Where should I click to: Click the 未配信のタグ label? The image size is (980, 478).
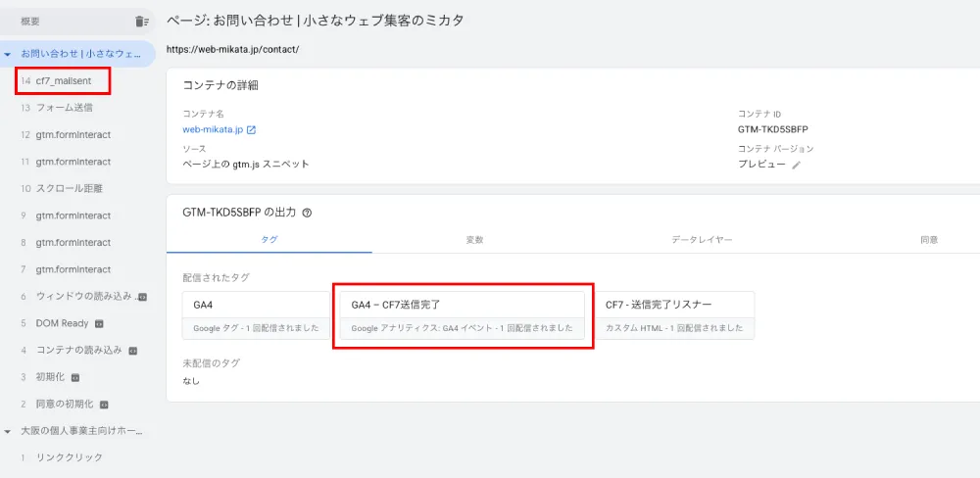[x=212, y=363]
